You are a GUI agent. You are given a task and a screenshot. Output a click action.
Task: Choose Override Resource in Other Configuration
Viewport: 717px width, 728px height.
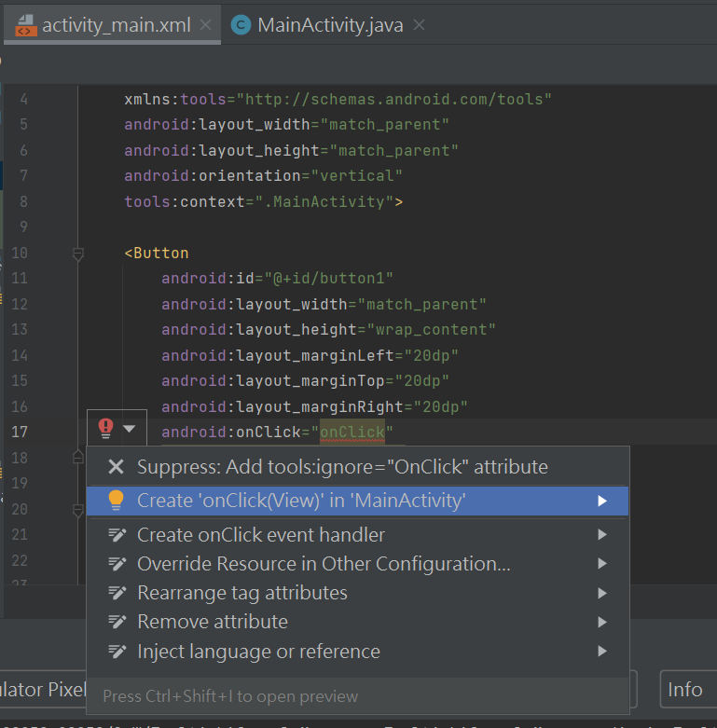[x=358, y=564]
